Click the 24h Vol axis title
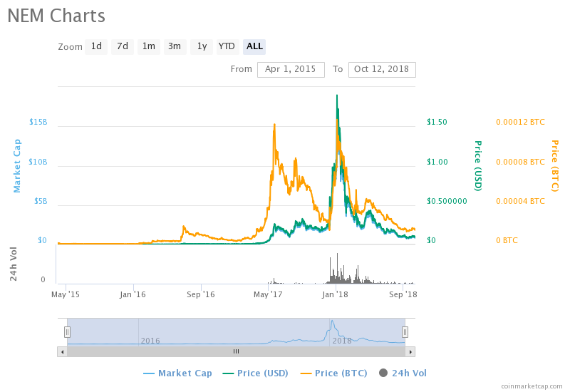Screen dimensions: 570x392 pyautogui.click(x=14, y=264)
